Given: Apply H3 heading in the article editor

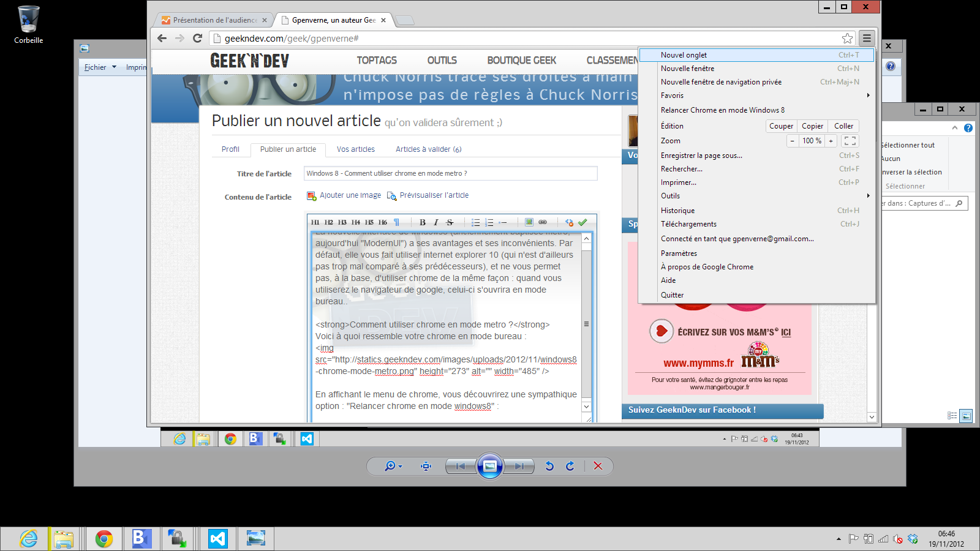Looking at the screenshot, I should coord(342,222).
